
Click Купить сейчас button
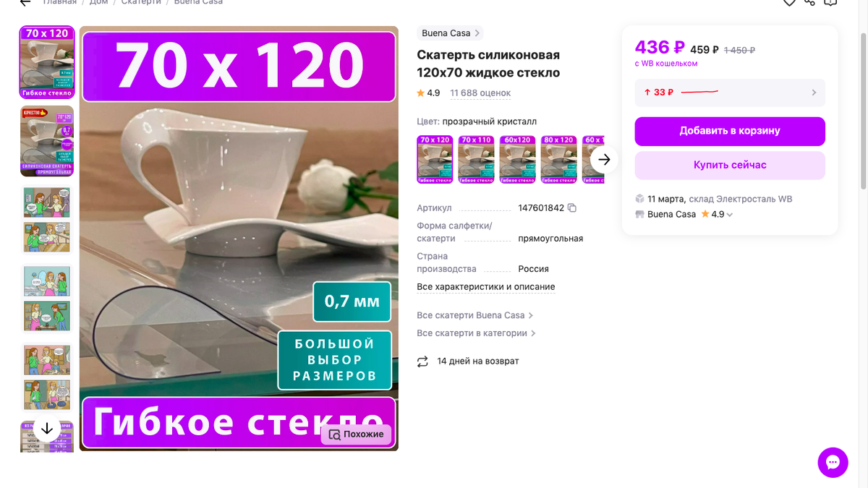point(730,165)
